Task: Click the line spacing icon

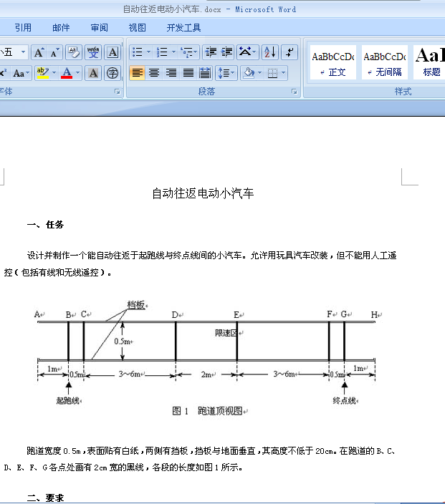Action: tap(224, 73)
